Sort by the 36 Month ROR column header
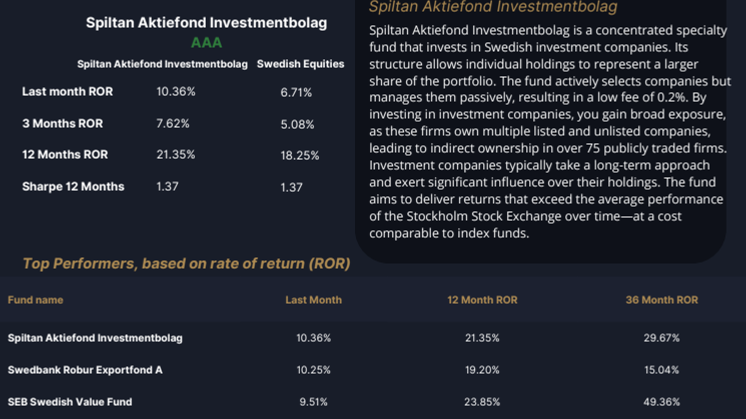The width and height of the screenshot is (746, 419). [661, 300]
